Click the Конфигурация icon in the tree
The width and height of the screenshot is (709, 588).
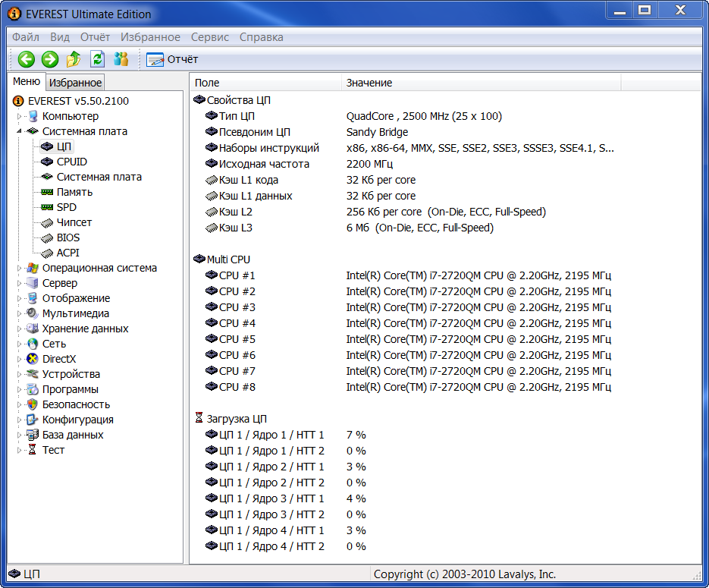pos(33,420)
